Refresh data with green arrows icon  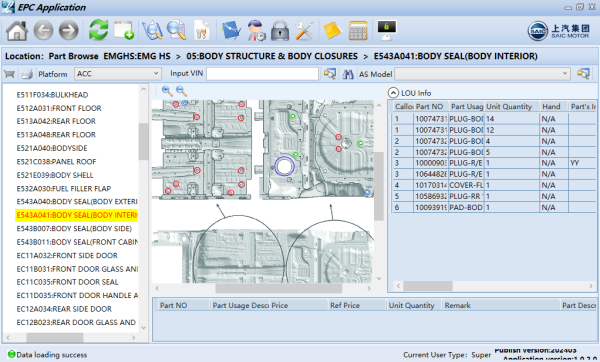[x=98, y=30]
